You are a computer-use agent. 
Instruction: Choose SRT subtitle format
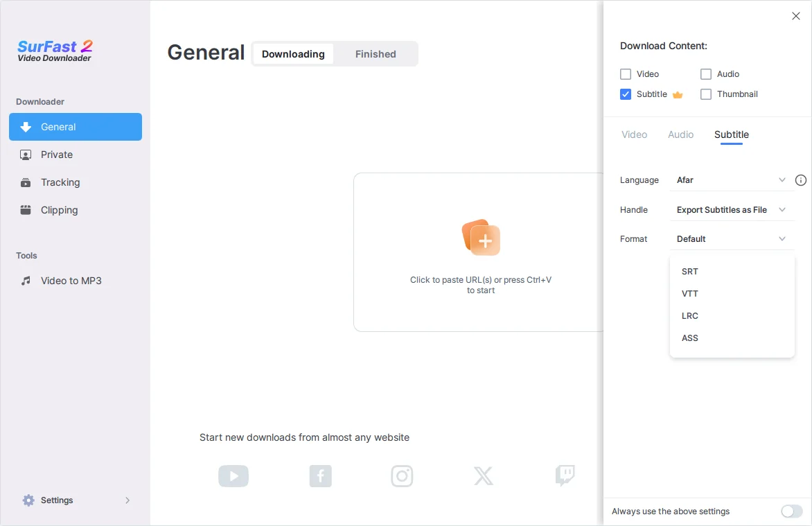pos(732,272)
